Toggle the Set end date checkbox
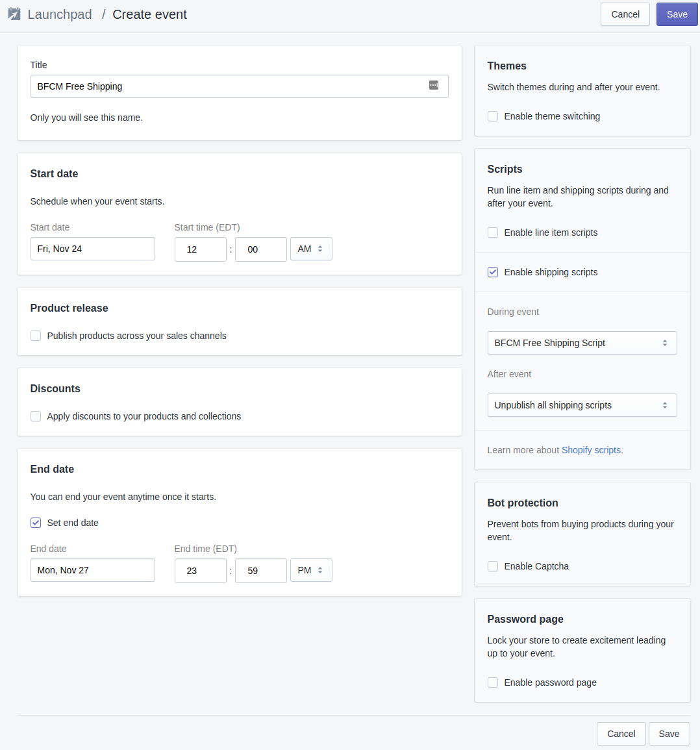This screenshot has width=700, height=750. [36, 523]
